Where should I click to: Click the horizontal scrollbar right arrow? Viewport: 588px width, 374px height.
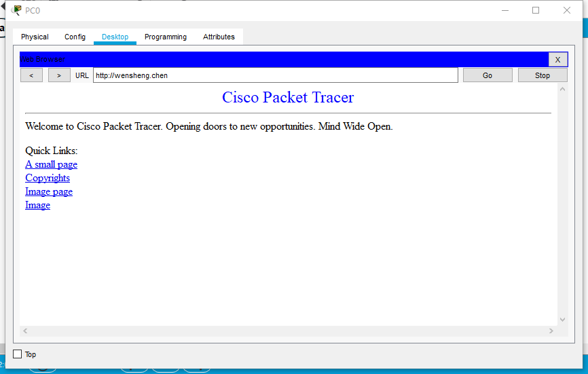coord(551,331)
